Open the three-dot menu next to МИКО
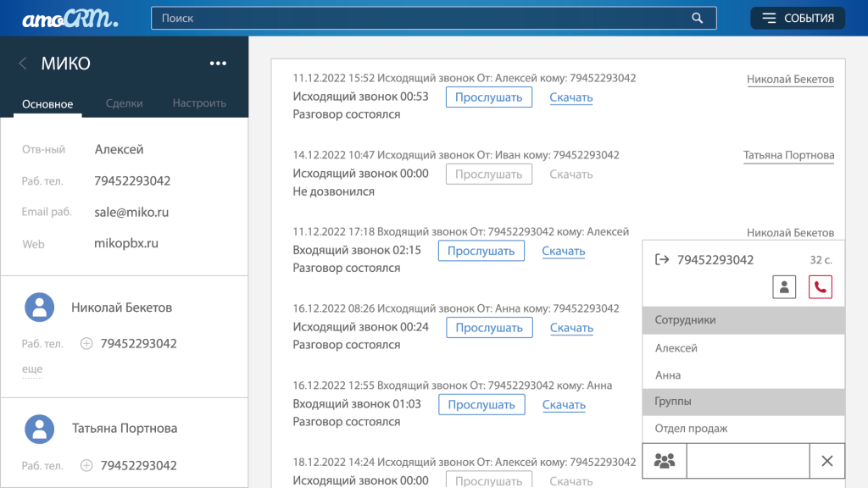Screen dimensions: 868x488 (x=218, y=64)
